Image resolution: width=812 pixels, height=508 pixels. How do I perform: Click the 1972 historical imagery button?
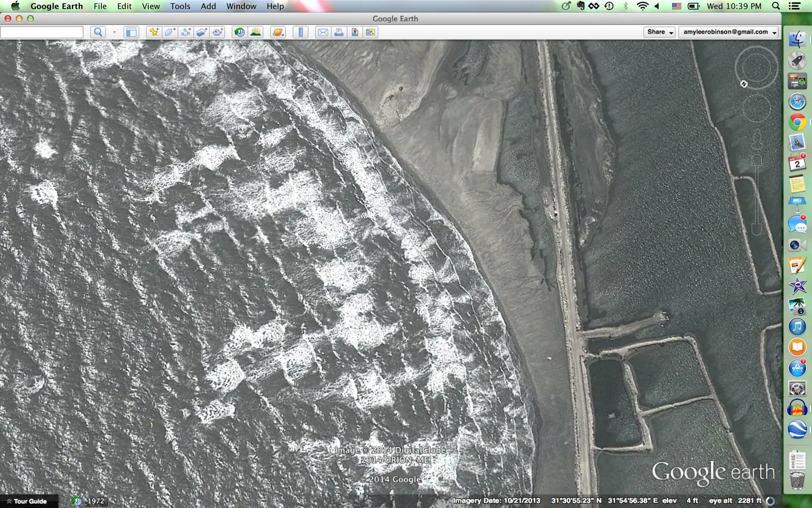coord(96,501)
